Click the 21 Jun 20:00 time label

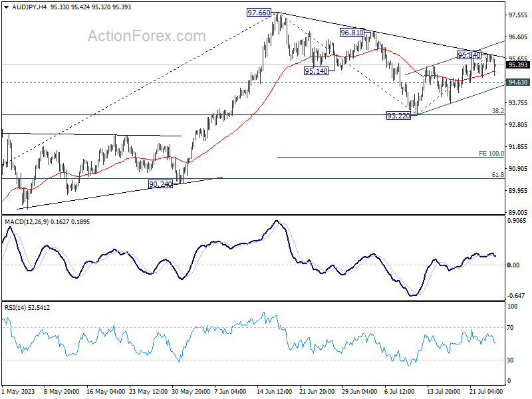[317, 392]
